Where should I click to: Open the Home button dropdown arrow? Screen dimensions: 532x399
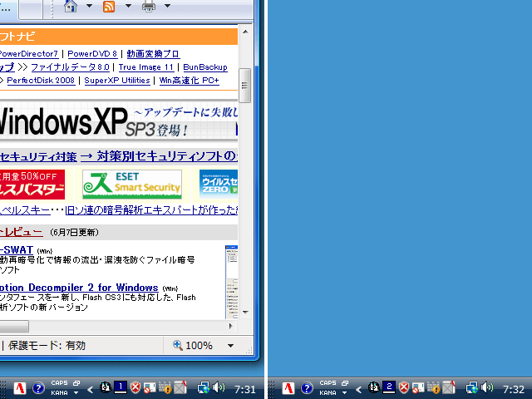89,6
